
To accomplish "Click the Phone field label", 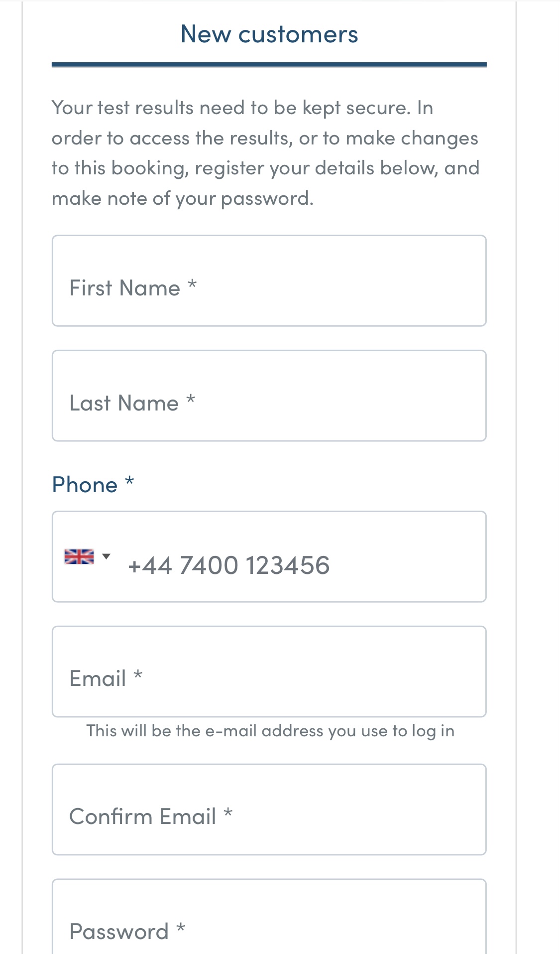I will (85, 485).
